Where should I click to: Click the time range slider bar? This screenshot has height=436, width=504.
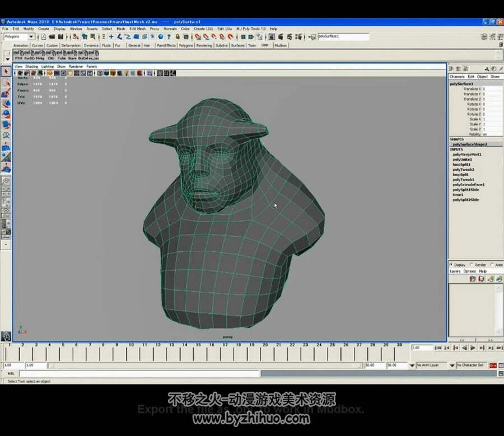[x=205, y=365]
